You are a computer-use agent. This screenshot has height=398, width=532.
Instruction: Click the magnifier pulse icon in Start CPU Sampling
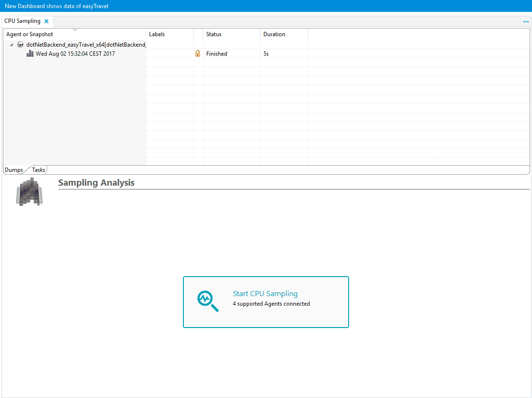click(x=208, y=301)
